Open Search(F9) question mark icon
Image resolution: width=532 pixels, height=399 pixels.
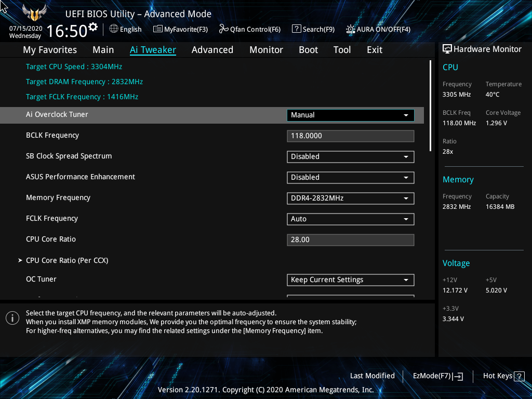(x=296, y=29)
